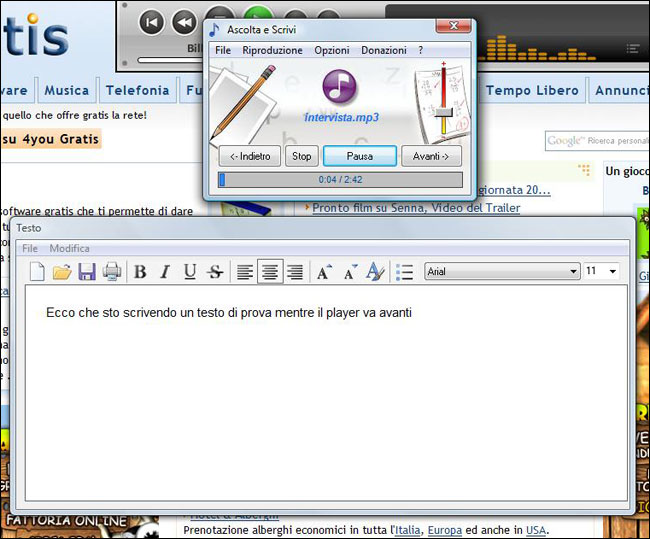
Task: Toggle italic formatting
Action: tap(165, 272)
